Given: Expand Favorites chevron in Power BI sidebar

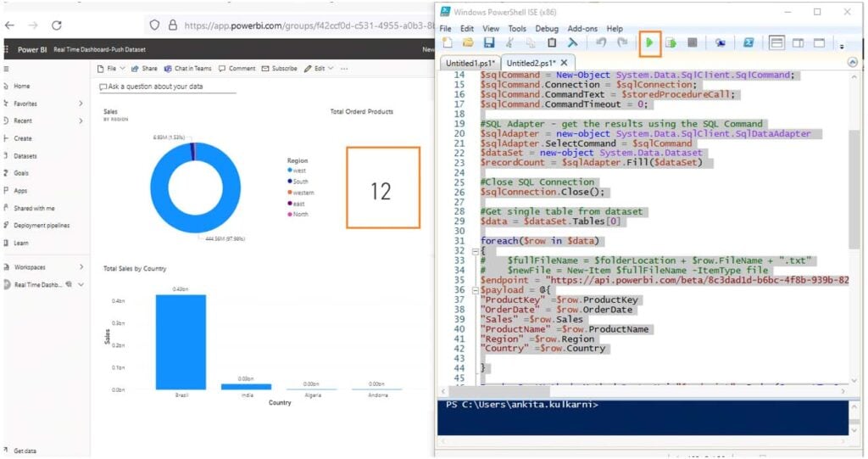Looking at the screenshot, I should [x=81, y=104].
